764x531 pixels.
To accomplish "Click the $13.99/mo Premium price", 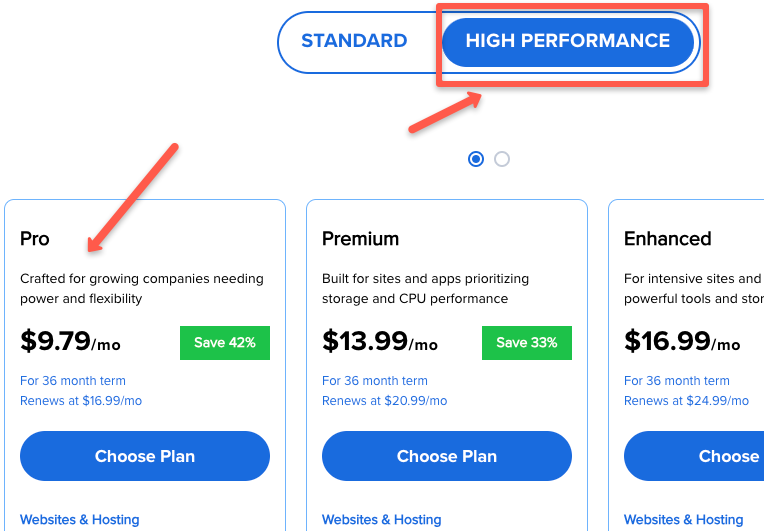I will [380, 342].
